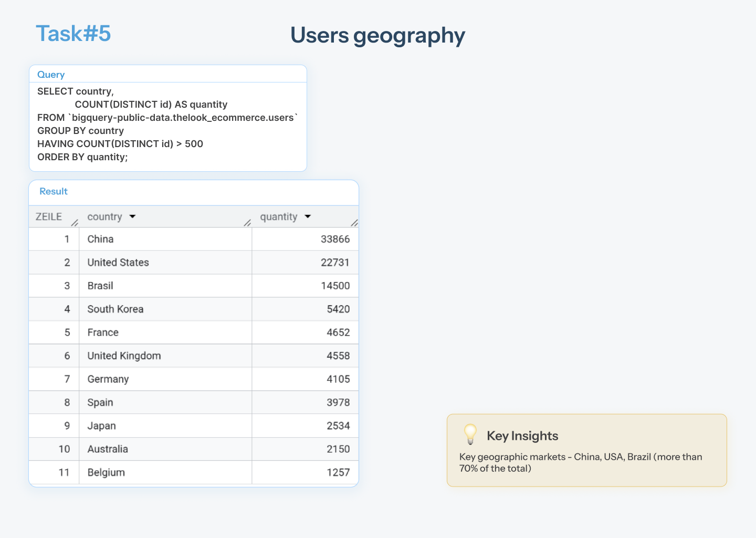Click the Key Insights lightbulb icon
This screenshot has height=538, width=756.
tap(470, 434)
